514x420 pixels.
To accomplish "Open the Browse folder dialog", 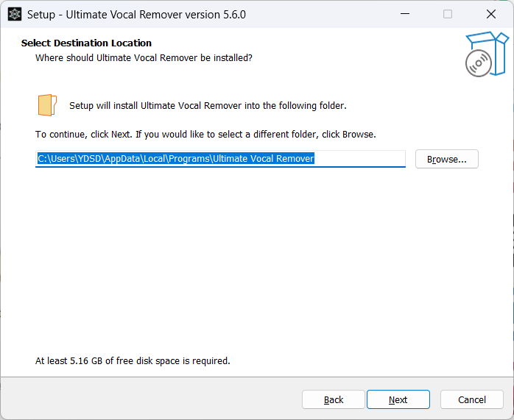I will pos(446,159).
